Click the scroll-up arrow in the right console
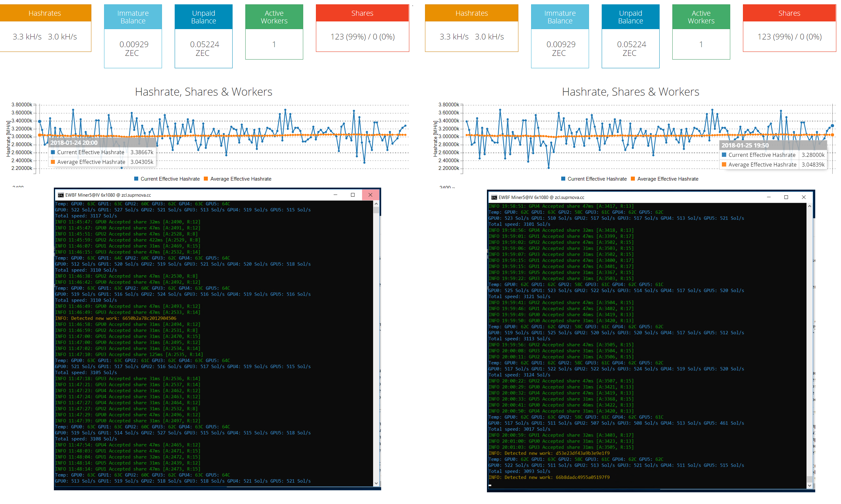 tap(810, 206)
